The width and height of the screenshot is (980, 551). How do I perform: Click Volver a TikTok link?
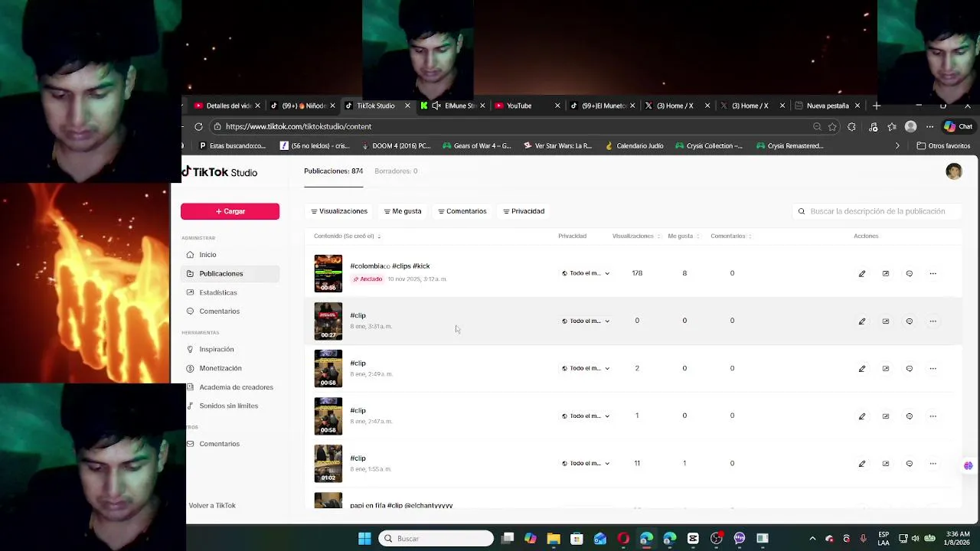(x=212, y=506)
